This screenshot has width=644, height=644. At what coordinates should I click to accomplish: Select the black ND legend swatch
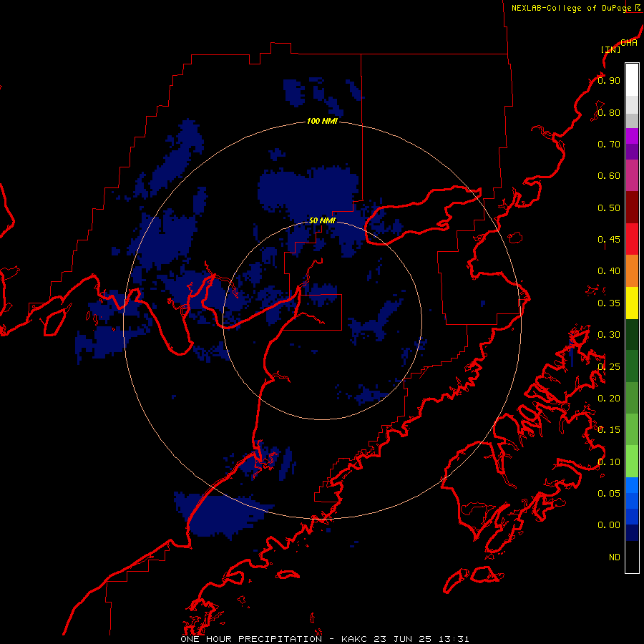(632, 557)
